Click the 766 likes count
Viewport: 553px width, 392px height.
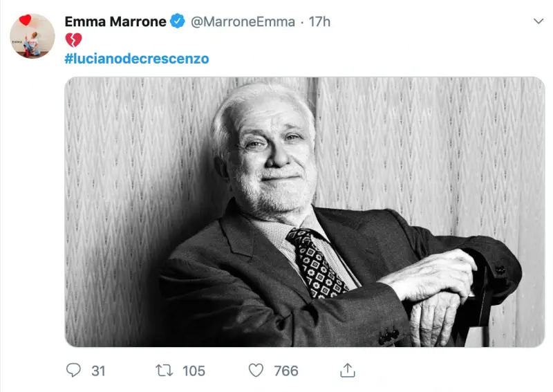pos(285,371)
